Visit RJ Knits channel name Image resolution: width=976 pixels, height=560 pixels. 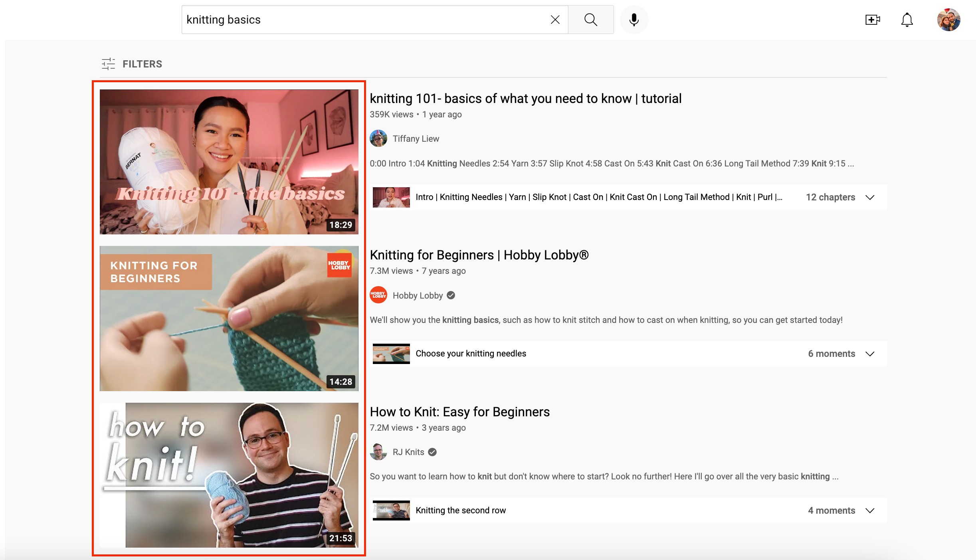408,452
